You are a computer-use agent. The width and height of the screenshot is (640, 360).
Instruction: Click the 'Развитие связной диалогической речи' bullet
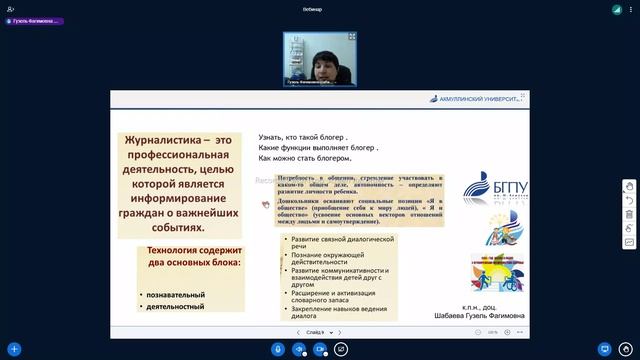(x=342, y=242)
